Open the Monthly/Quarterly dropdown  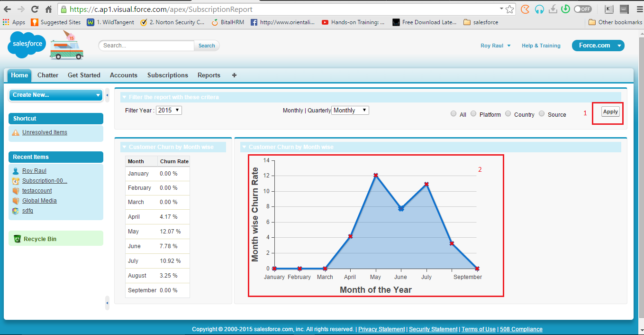(x=350, y=110)
